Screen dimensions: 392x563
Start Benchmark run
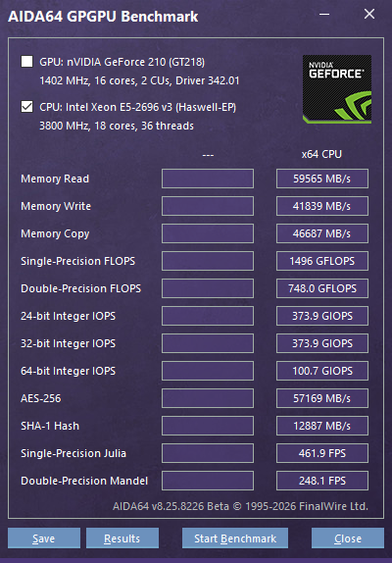pos(235,537)
